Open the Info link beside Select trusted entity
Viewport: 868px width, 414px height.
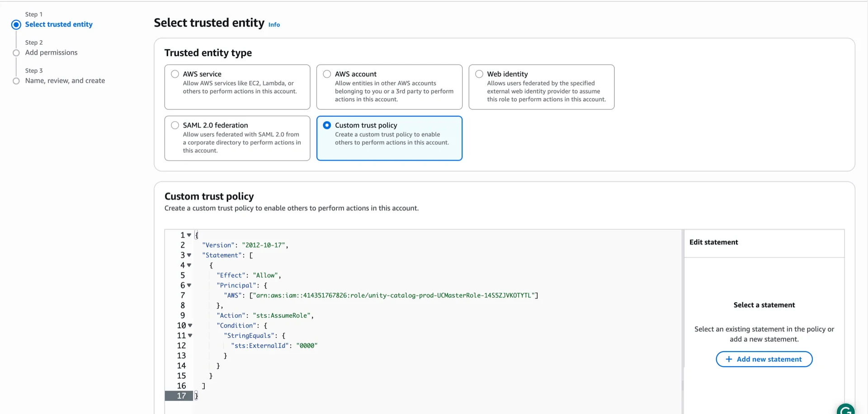[274, 25]
